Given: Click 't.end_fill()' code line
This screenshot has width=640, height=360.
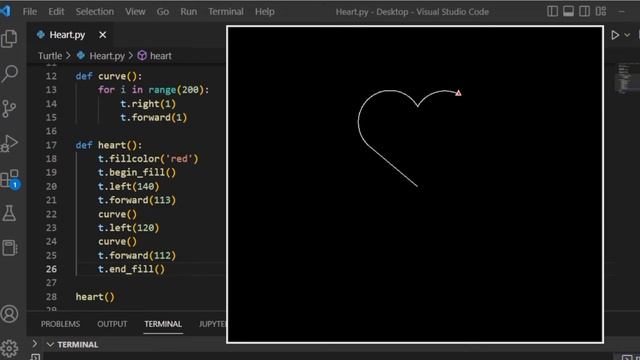Looking at the screenshot, I should click(x=131, y=269).
